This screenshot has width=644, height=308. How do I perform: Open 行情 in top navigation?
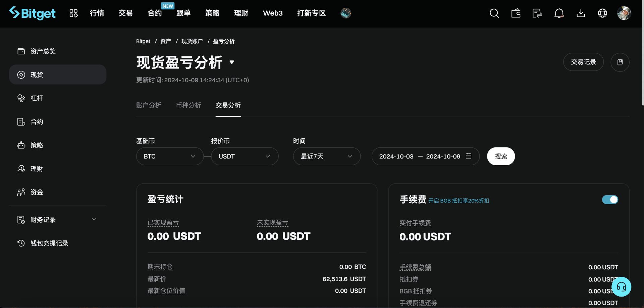tap(97, 13)
